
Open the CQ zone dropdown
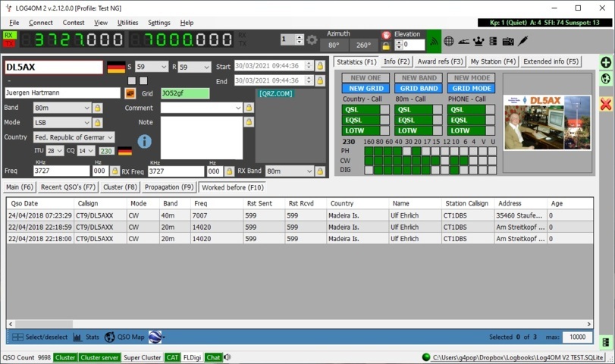pyautogui.click(x=86, y=151)
